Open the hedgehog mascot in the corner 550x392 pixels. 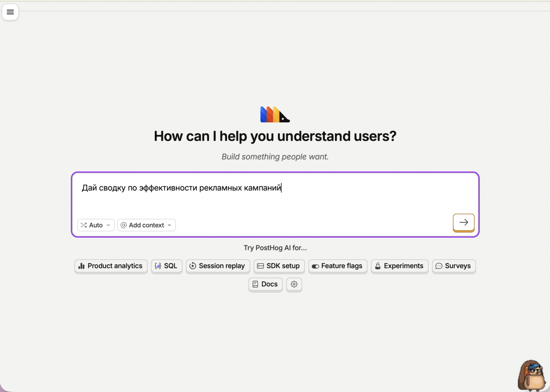coord(532,375)
